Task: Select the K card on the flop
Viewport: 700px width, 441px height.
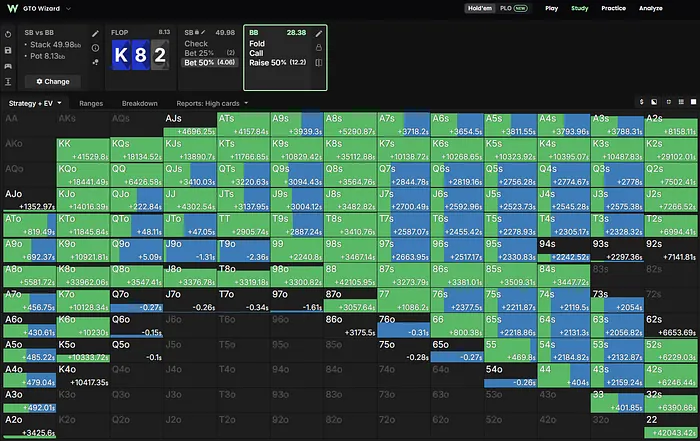Action: tap(121, 55)
